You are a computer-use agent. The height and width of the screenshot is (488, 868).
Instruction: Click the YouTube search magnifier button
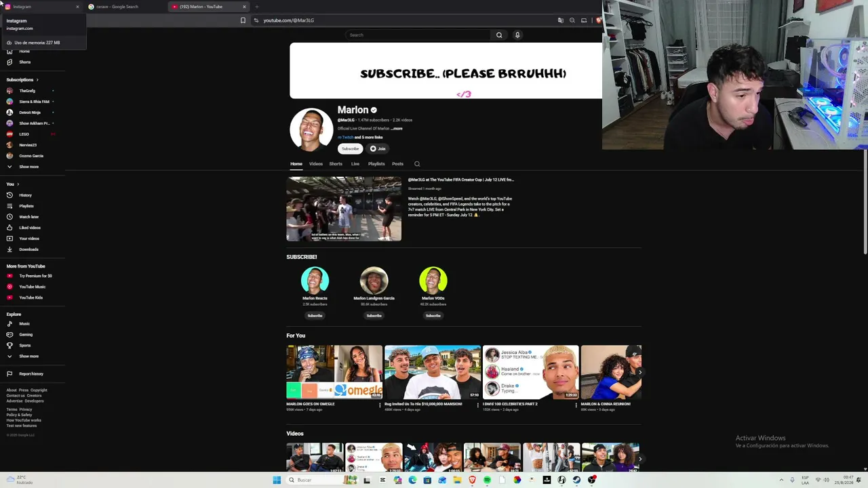click(499, 35)
